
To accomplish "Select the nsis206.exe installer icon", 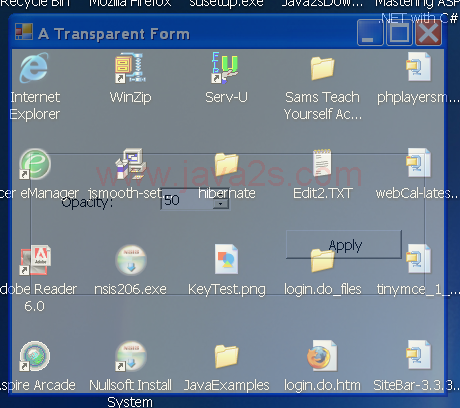I will 131,260.
